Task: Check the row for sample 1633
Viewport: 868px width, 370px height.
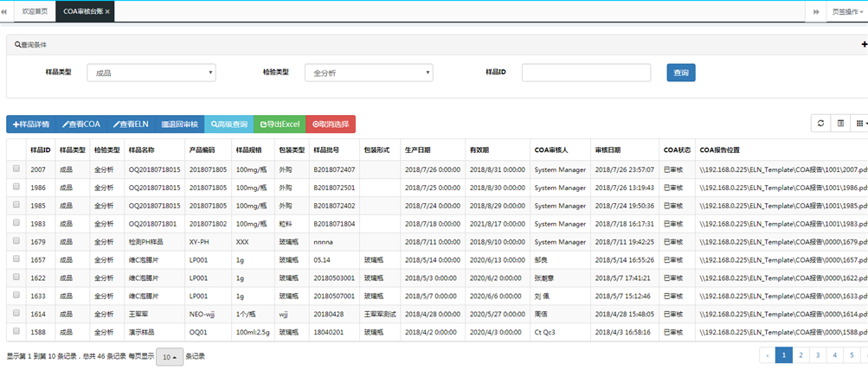Action: coord(16,295)
